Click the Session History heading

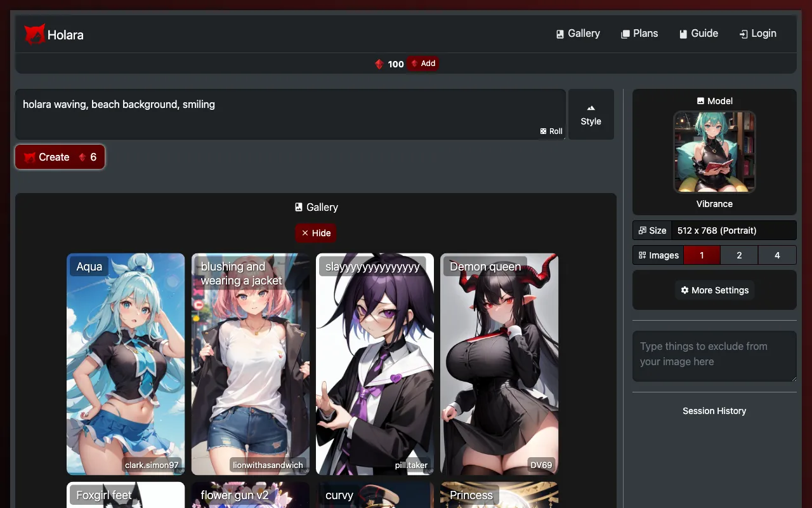(714, 411)
